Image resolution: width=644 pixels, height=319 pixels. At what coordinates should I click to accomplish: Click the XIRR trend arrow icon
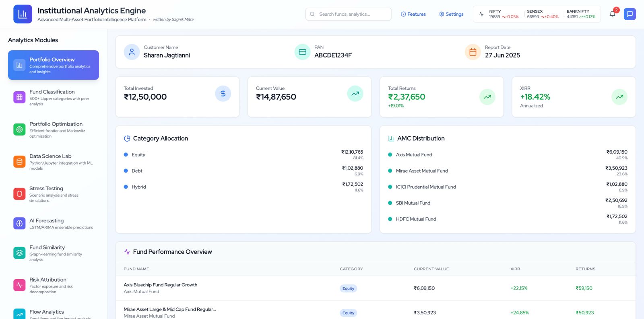pyautogui.click(x=619, y=97)
